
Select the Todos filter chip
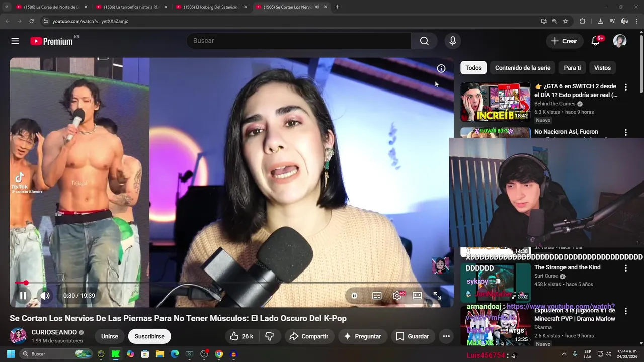point(473,68)
